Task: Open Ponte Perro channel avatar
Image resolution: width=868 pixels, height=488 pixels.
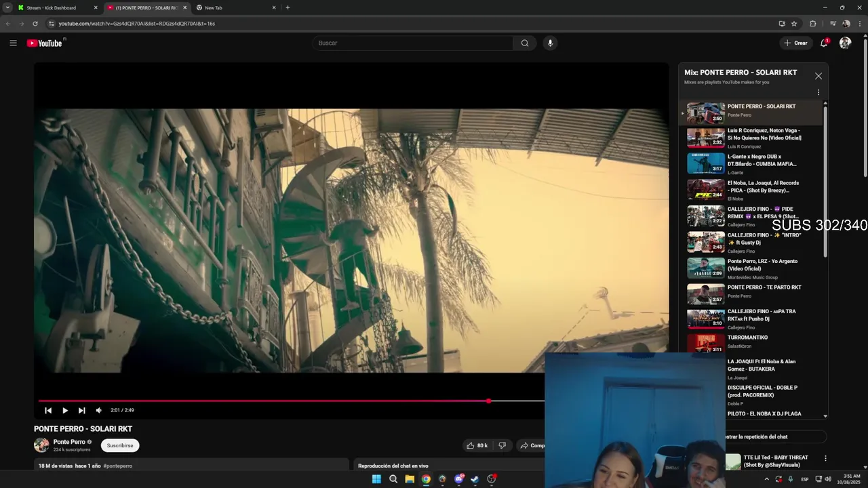Action: coord(41,445)
